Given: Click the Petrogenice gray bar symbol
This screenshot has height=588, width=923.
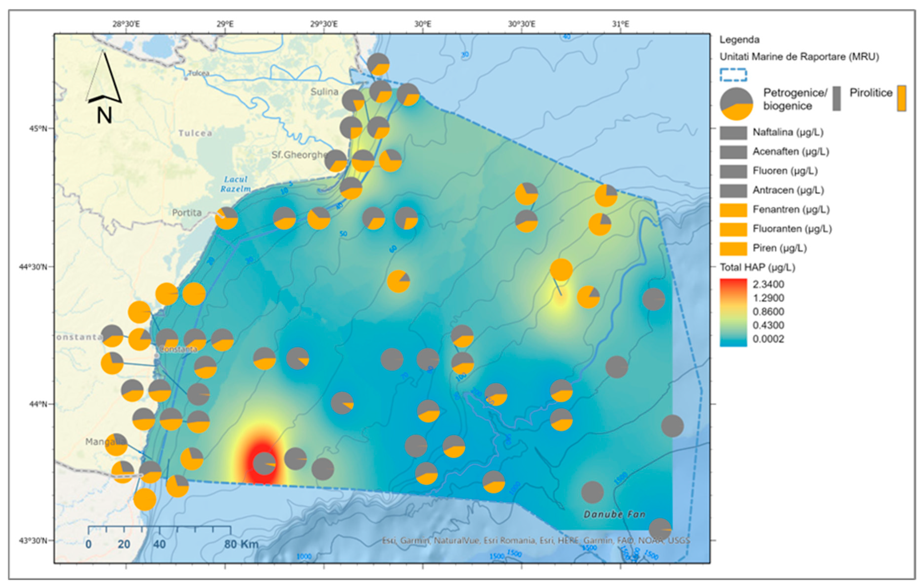Looking at the screenshot, I should click(x=836, y=99).
